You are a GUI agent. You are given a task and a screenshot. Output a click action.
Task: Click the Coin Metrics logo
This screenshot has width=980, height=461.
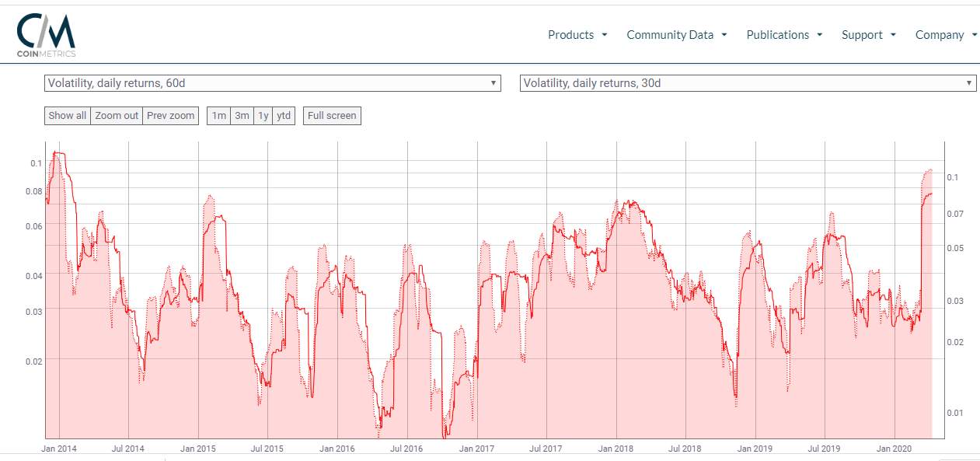tap(45, 33)
